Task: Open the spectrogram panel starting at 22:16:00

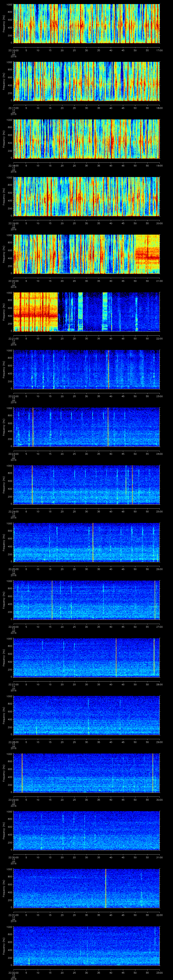Action: point(87,24)
